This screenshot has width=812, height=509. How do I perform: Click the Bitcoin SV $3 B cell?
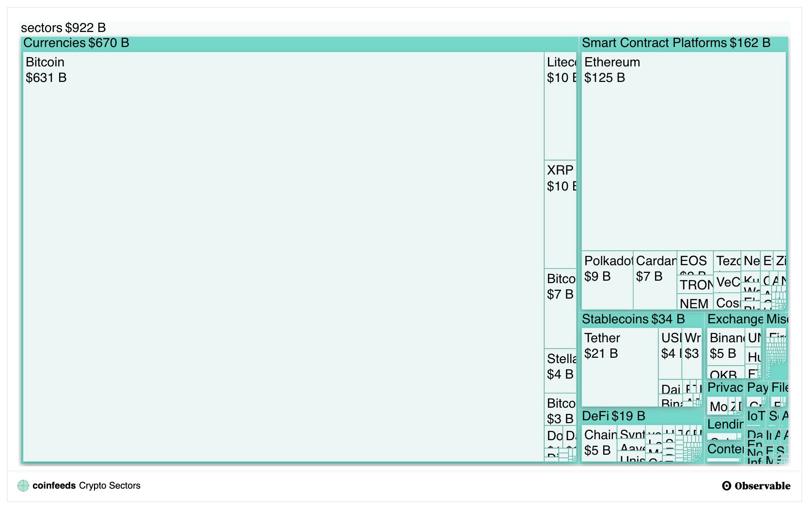coord(561,410)
